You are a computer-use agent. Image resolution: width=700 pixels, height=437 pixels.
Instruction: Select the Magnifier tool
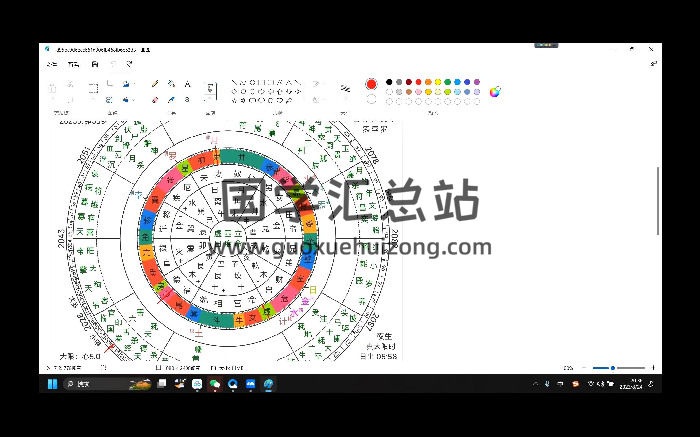(187, 100)
